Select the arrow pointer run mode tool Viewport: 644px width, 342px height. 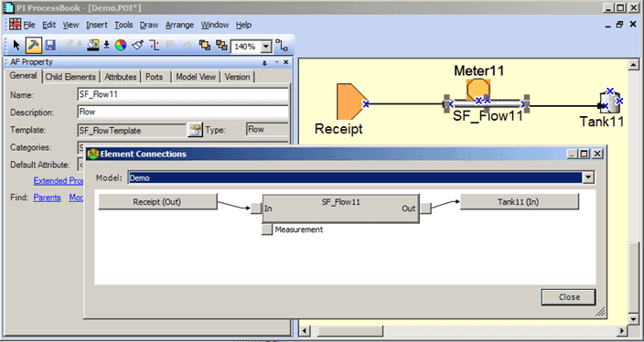click(x=16, y=46)
